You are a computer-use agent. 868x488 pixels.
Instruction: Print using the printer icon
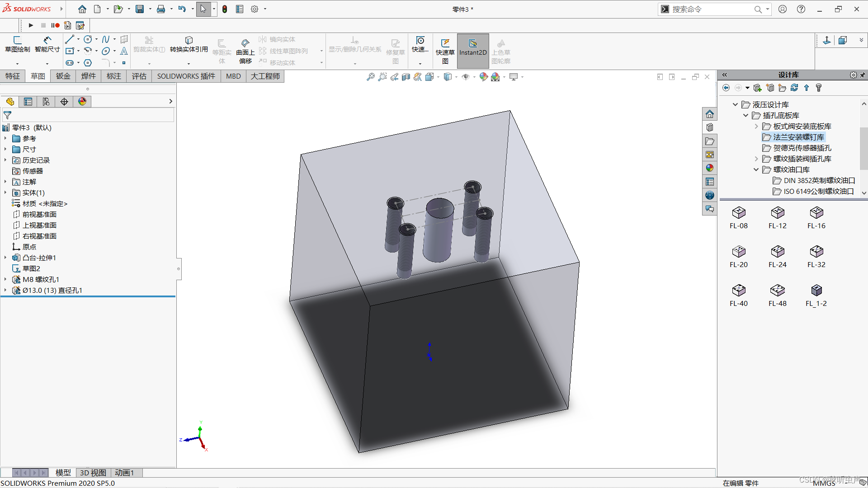[161, 9]
